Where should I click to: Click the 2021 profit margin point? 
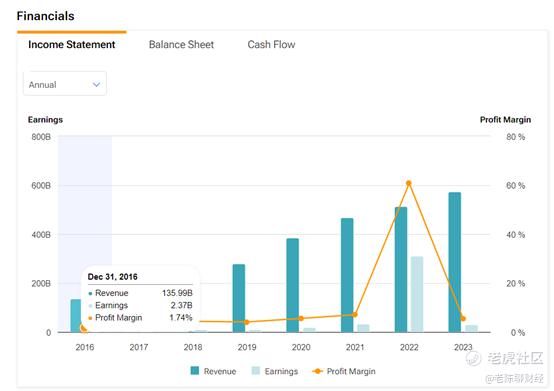click(355, 314)
